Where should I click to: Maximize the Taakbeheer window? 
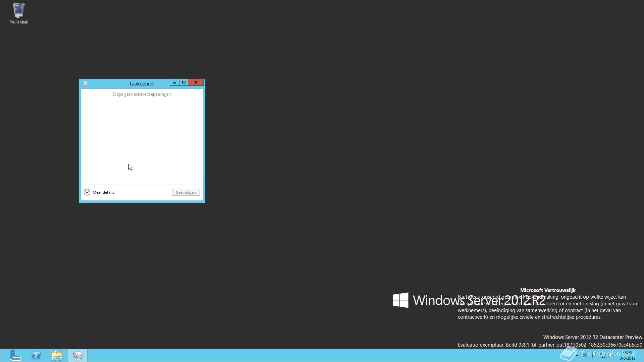click(183, 82)
